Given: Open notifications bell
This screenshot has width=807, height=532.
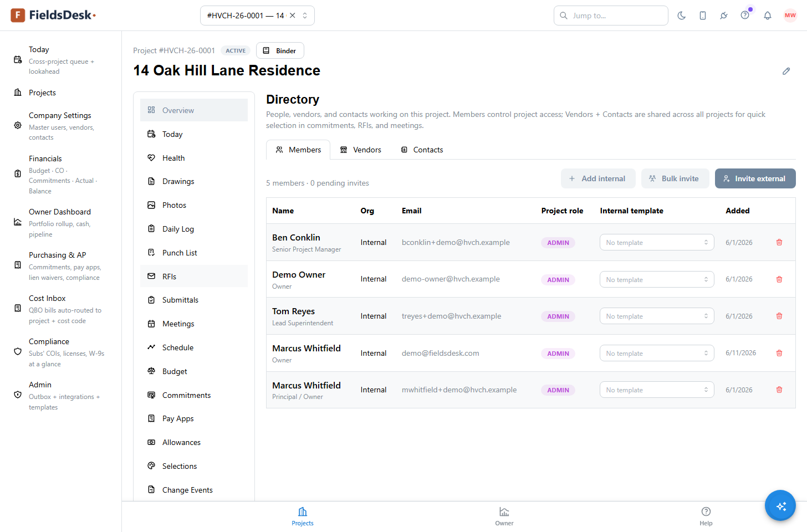Looking at the screenshot, I should [768, 16].
